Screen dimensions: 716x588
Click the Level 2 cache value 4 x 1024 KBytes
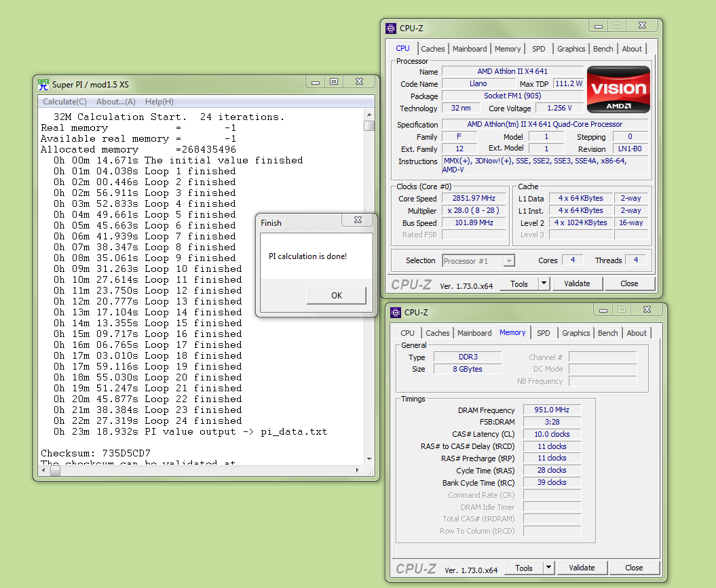(581, 222)
